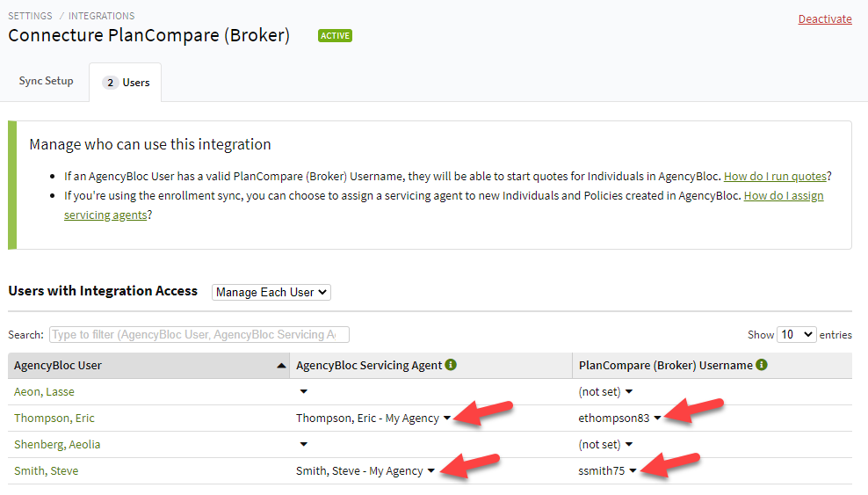Open user Shenberg, Aeolia
Screen dimensions: 868x495
tap(57, 444)
